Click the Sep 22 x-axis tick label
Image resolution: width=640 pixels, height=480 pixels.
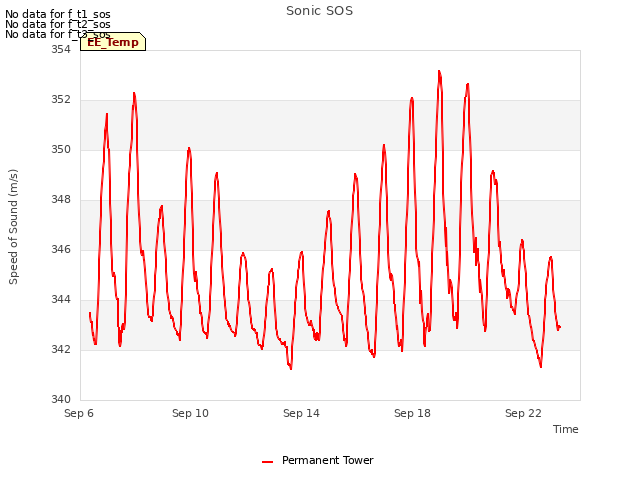pyautogui.click(x=523, y=413)
